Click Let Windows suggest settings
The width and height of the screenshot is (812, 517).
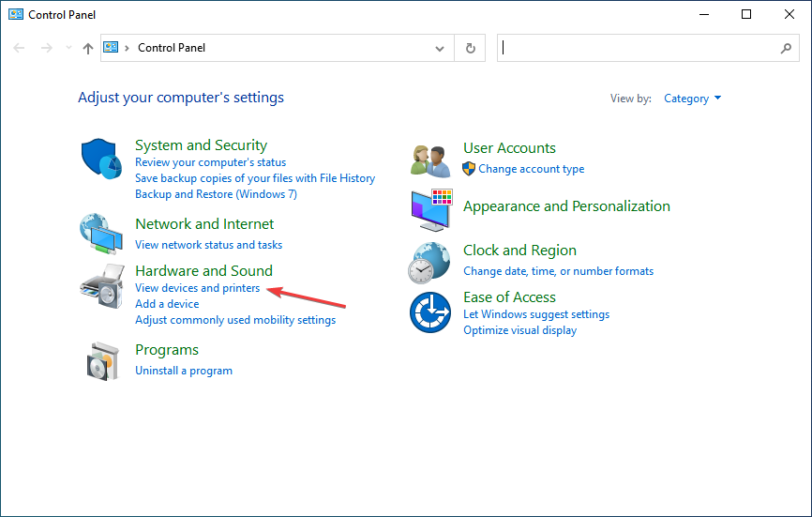tap(536, 314)
